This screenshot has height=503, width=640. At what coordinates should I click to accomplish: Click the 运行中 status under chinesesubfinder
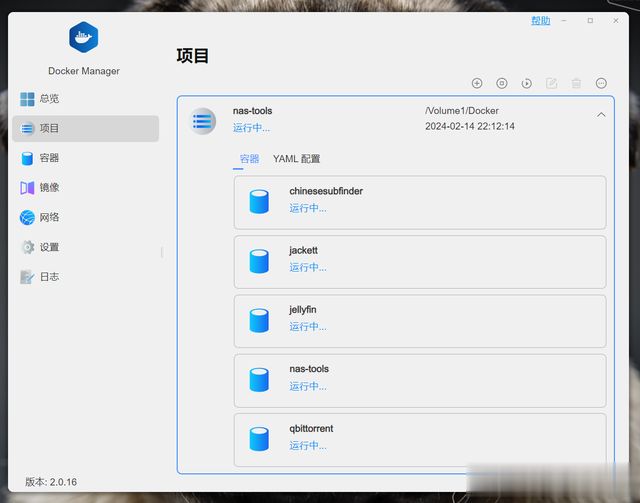(308, 208)
